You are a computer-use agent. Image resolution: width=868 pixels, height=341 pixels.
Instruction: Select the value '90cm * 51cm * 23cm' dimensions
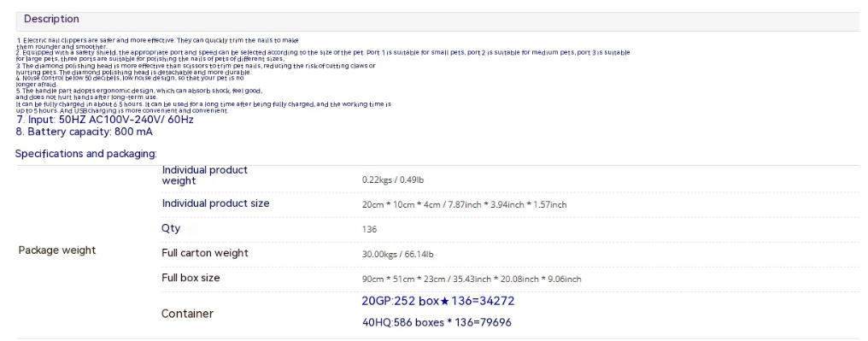pos(472,279)
